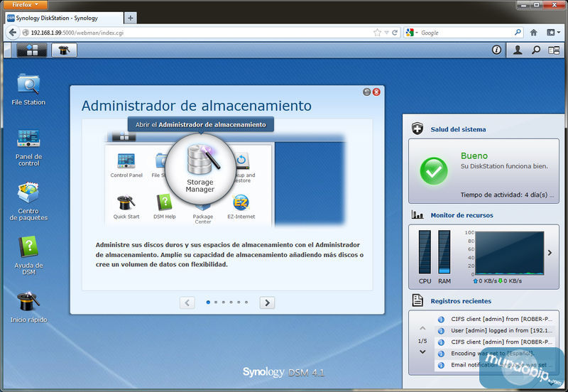Open a new browser tab
The width and height of the screenshot is (568, 392).
tap(131, 18)
